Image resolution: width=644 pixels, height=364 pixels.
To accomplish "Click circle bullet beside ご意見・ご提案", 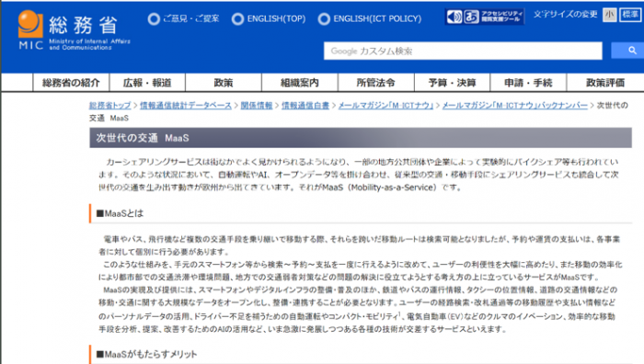I will [x=154, y=19].
